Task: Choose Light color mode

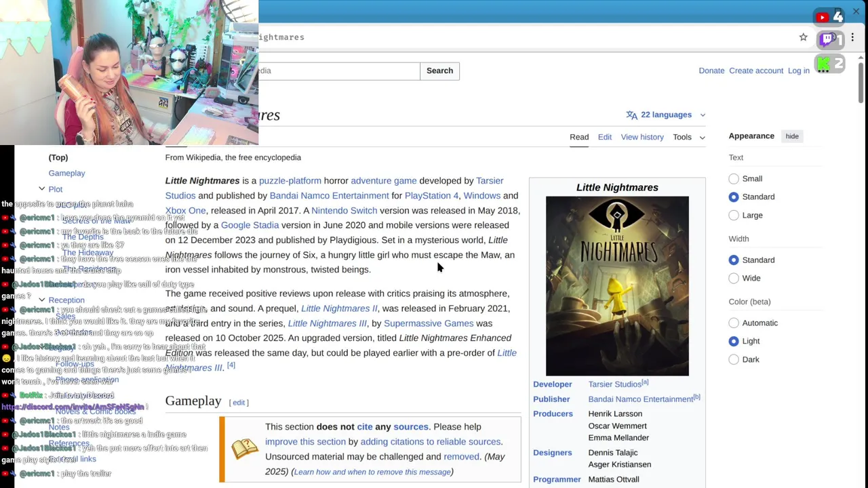Action: pyautogui.click(x=734, y=341)
